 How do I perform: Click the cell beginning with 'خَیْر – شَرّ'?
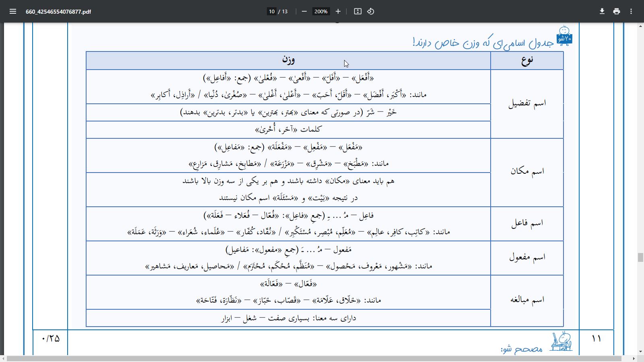coord(288,112)
